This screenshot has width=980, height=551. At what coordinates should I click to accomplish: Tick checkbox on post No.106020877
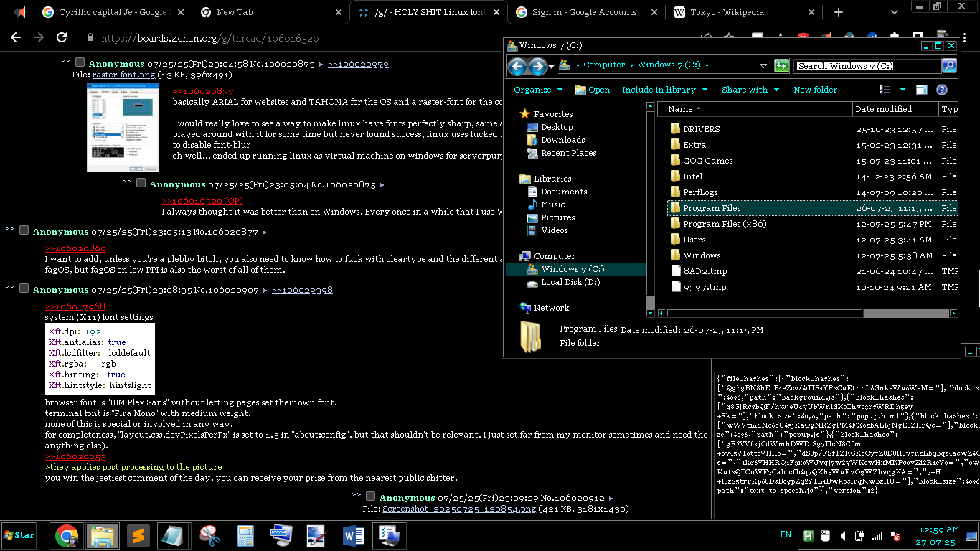[24, 231]
